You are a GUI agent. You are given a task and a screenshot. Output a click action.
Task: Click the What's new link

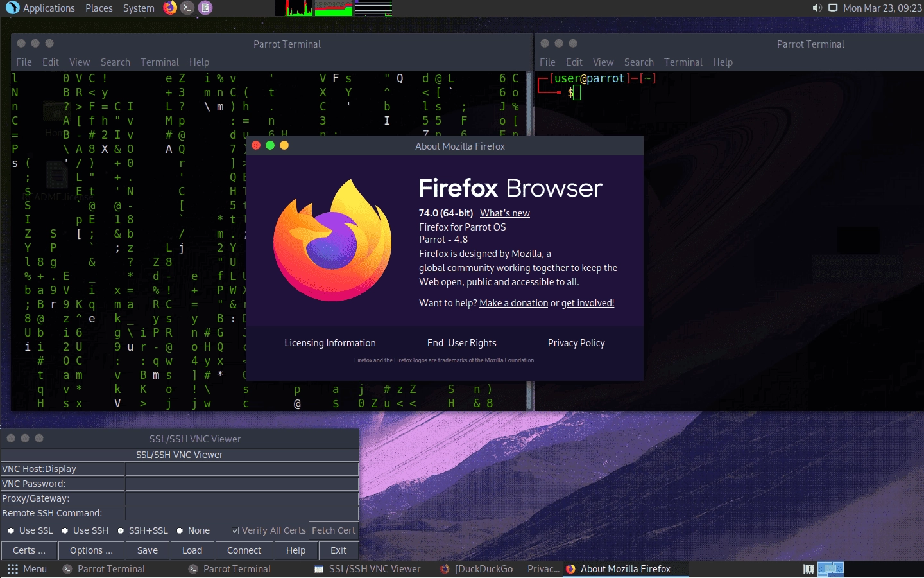coord(505,213)
